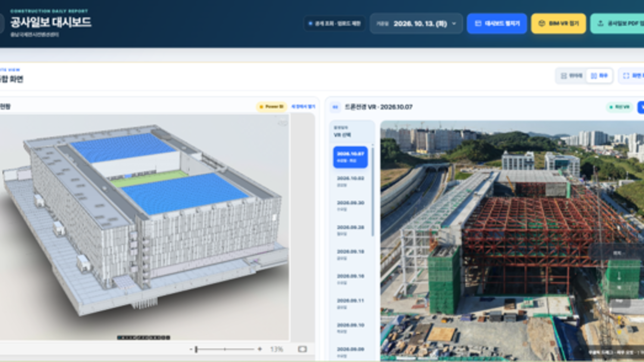Viewport: 644px width, 362px height.
Task: Switch to the stacked layout view toggle
Action: [x=572, y=76]
